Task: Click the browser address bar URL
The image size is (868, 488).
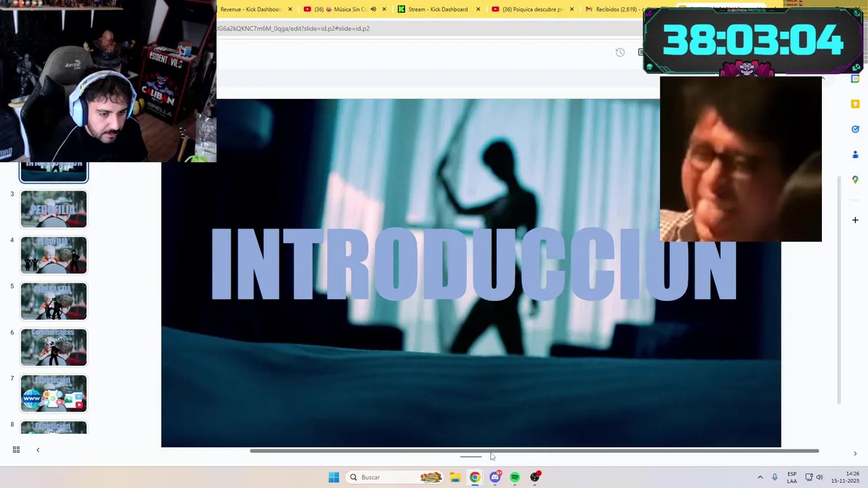Action: [293, 28]
